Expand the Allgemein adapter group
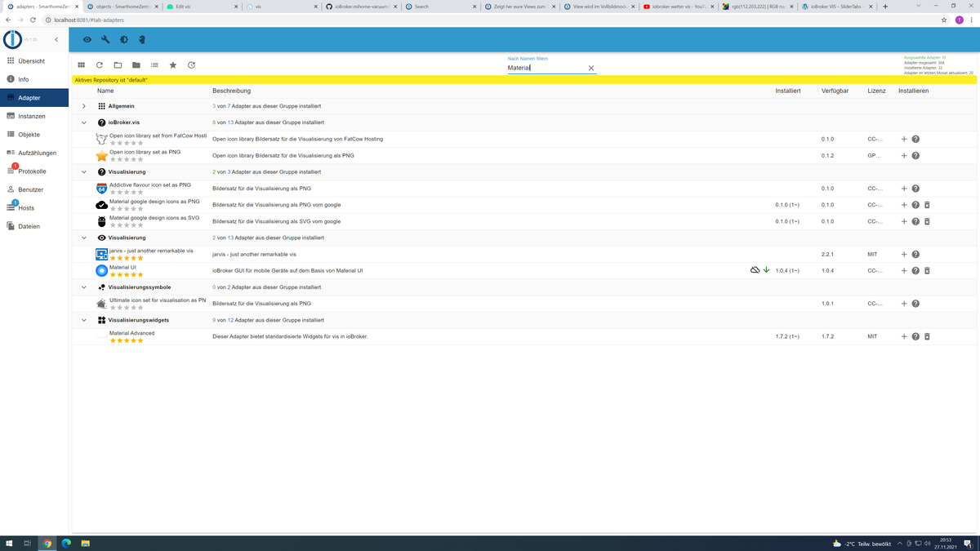 [84, 106]
